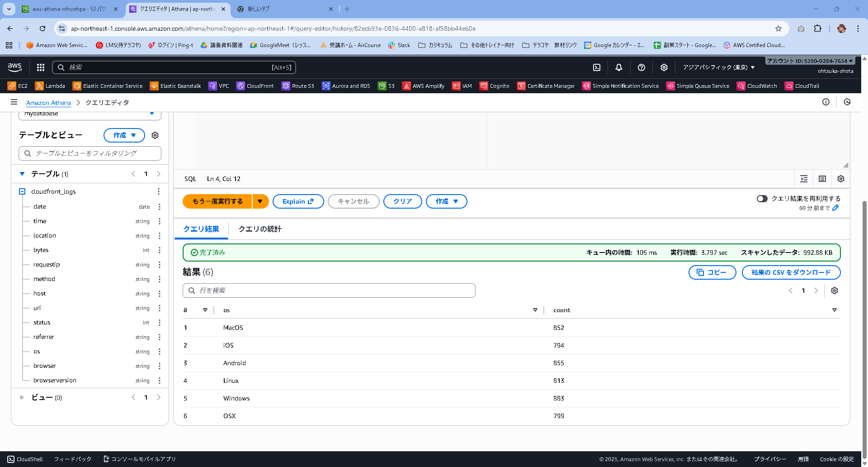Open the Chrome profile avatar
Viewport: 868px width, 467px height.
click(841, 29)
